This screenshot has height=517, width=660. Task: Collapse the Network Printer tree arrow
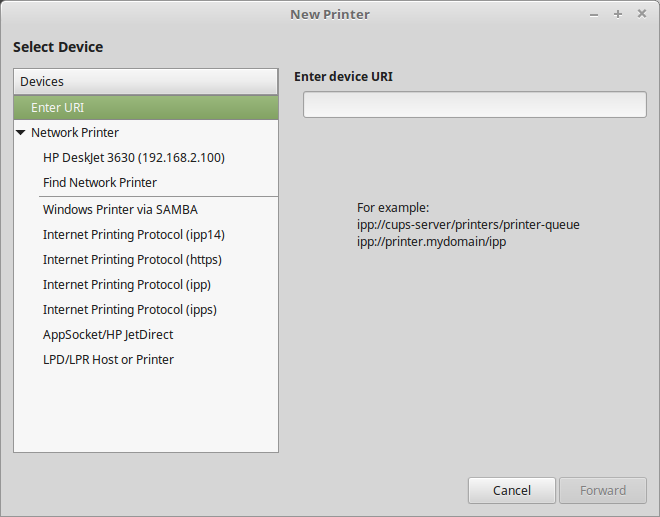pyautogui.click(x=21, y=133)
